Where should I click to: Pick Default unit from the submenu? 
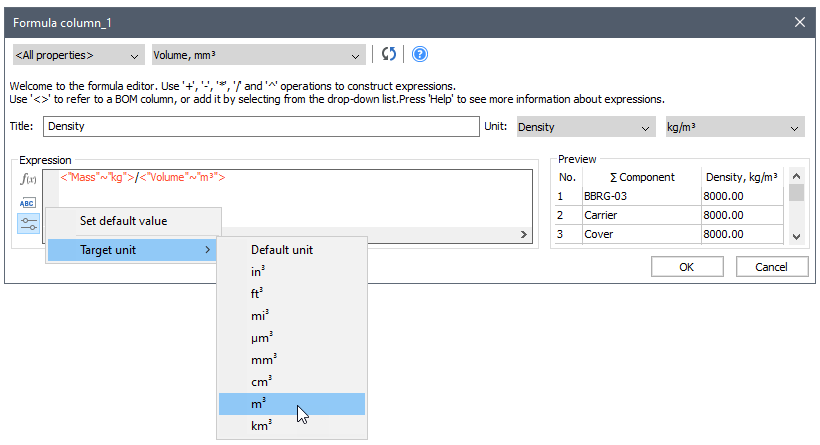(x=282, y=249)
